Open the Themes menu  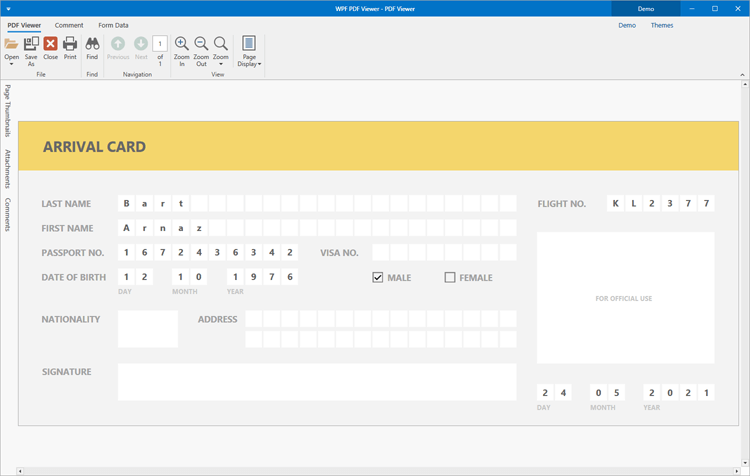coord(662,25)
